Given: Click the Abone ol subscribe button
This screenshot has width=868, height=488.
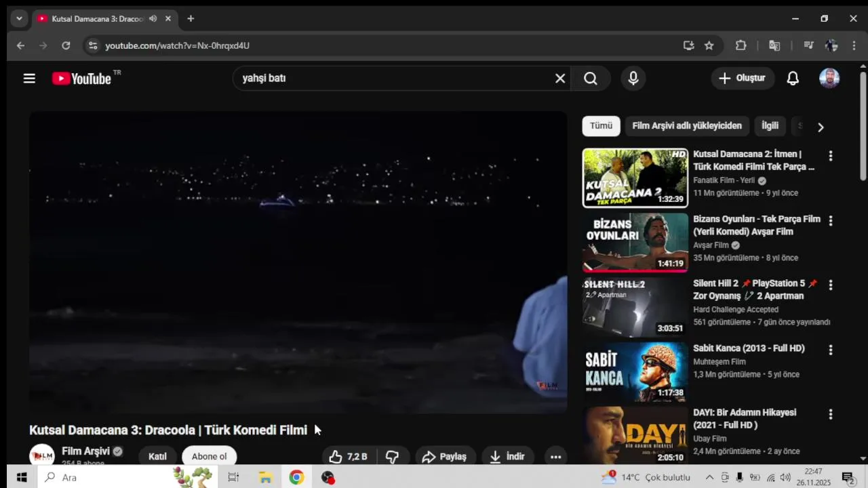Looking at the screenshot, I should coord(209,457).
